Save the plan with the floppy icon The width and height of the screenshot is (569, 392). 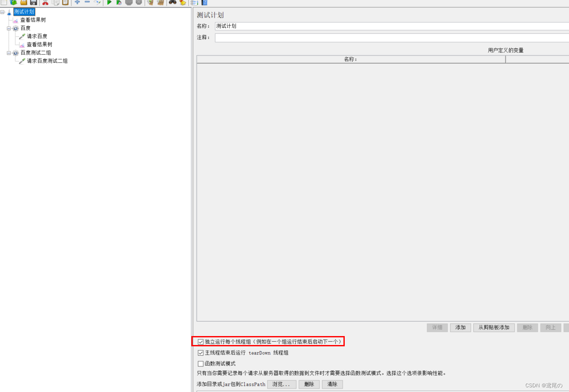click(x=33, y=2)
